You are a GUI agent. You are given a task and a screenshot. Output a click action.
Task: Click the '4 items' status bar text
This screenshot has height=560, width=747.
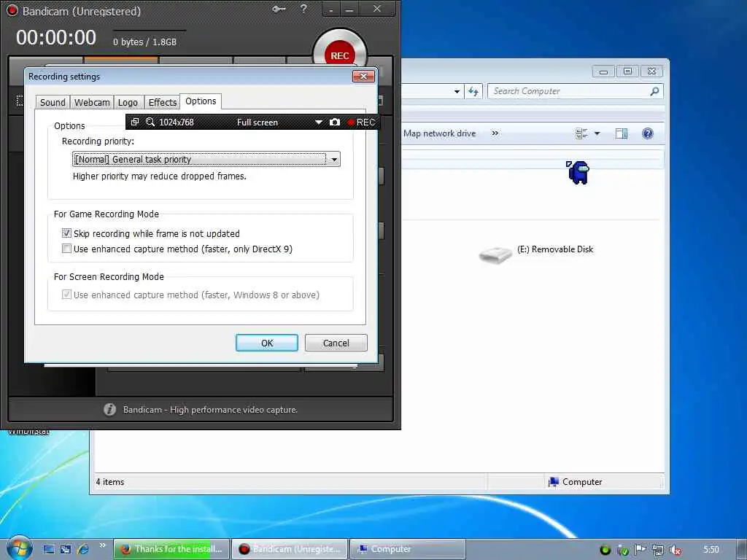click(110, 482)
